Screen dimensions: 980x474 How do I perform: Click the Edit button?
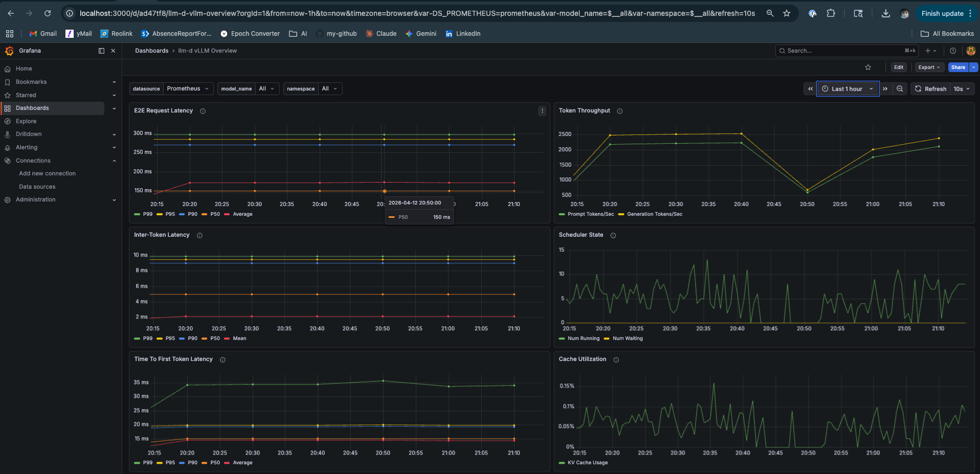tap(899, 67)
